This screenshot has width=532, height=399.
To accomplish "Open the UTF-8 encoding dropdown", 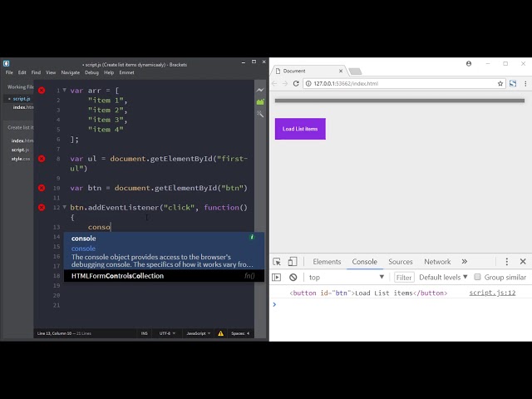I will point(167,333).
